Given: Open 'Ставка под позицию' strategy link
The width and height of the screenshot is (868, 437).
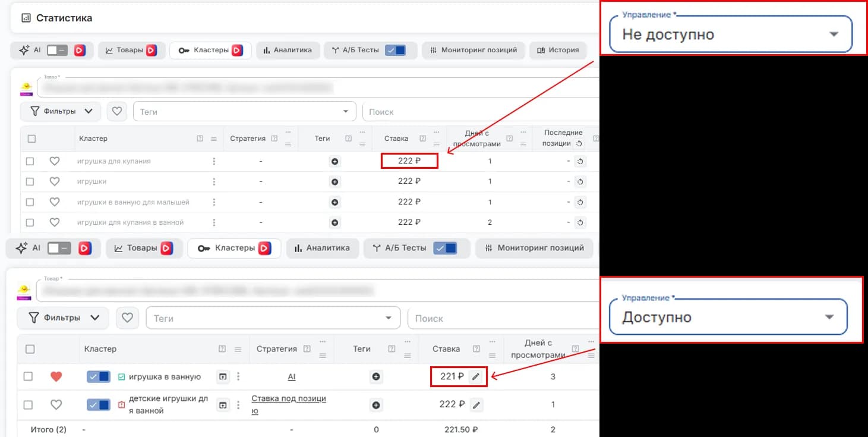Looking at the screenshot, I should [x=289, y=404].
